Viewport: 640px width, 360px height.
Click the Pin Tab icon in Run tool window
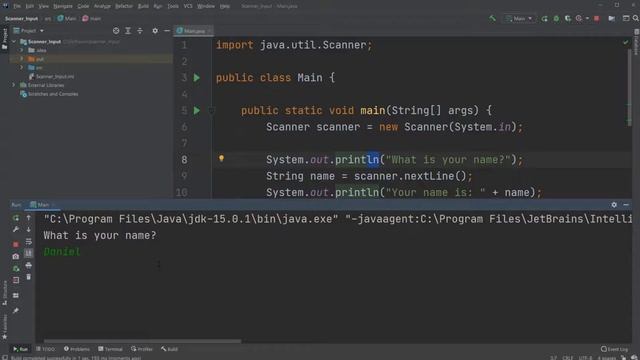(x=16, y=311)
